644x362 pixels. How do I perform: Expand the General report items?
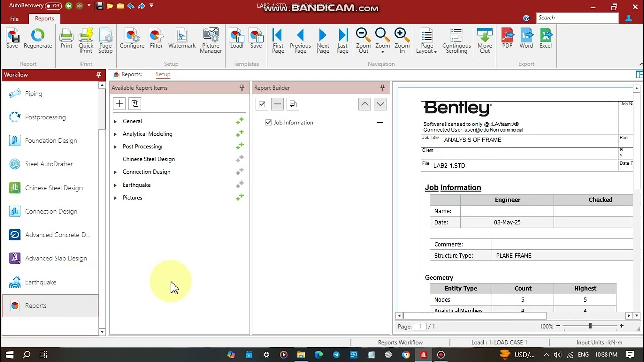tap(115, 121)
